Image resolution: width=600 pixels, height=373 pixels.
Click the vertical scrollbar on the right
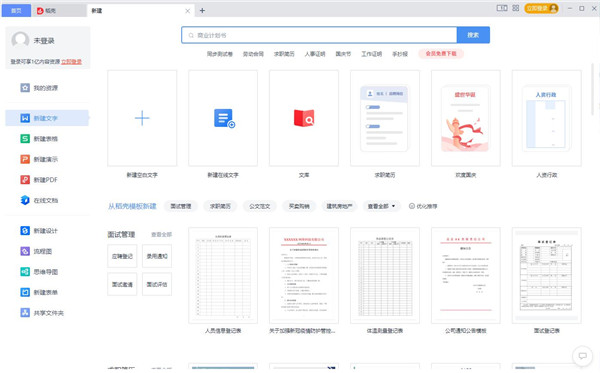click(x=593, y=88)
